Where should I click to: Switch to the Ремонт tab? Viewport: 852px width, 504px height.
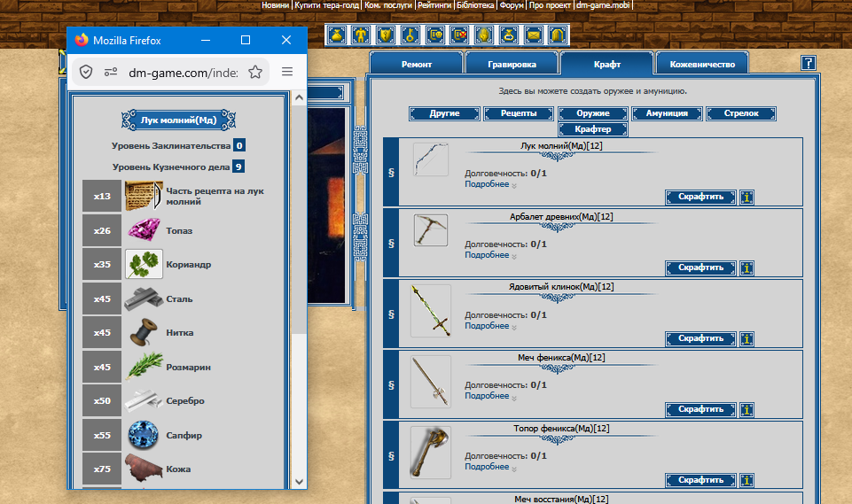point(417,64)
